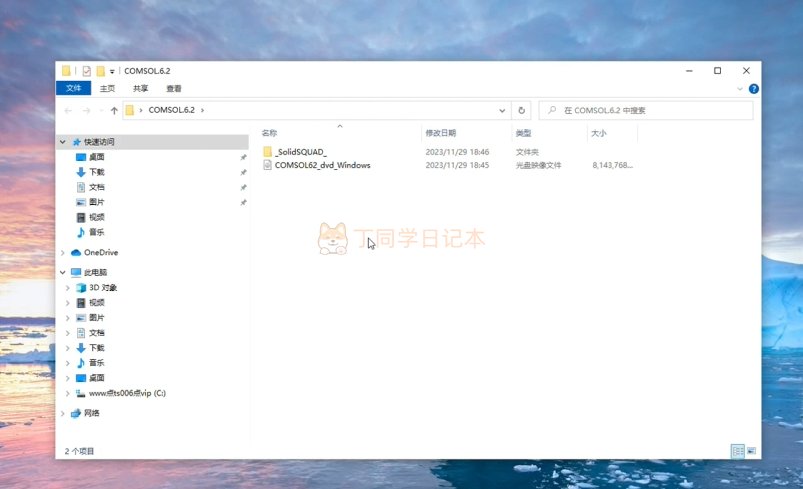
Task: Switch to details view icon in status bar
Action: click(737, 451)
